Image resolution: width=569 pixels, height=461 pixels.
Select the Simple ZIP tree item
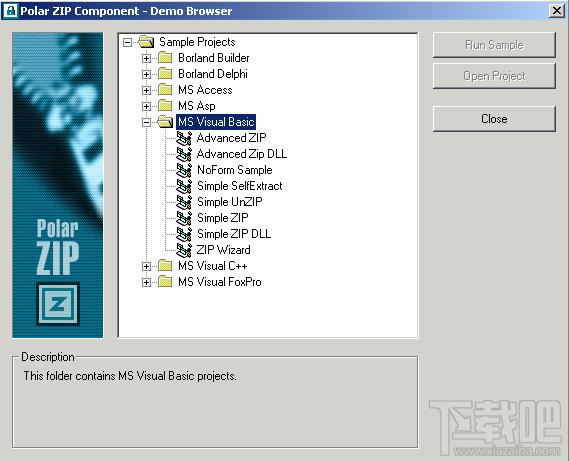(x=223, y=218)
